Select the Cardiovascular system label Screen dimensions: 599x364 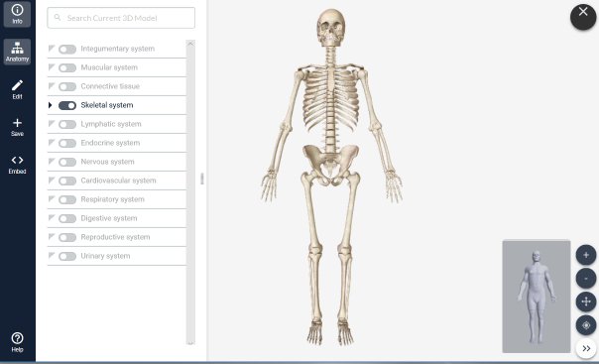pos(118,181)
